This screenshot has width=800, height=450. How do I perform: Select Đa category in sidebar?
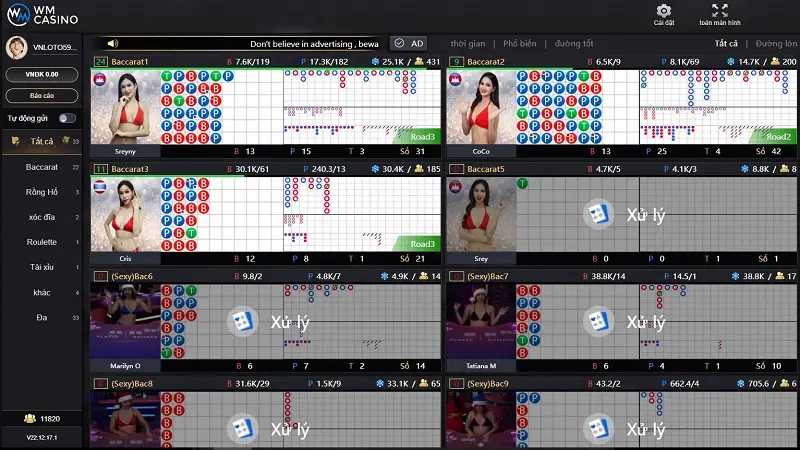point(42,317)
